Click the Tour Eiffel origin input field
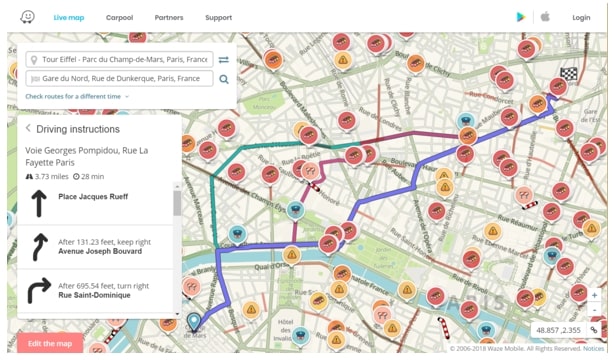Image resolution: width=616 pixels, height=360 pixels. [119, 59]
